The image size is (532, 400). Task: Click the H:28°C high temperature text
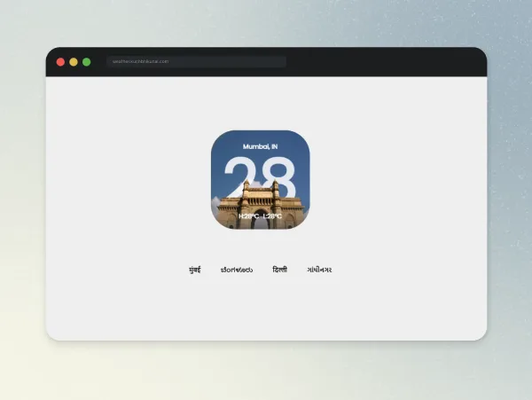click(249, 216)
